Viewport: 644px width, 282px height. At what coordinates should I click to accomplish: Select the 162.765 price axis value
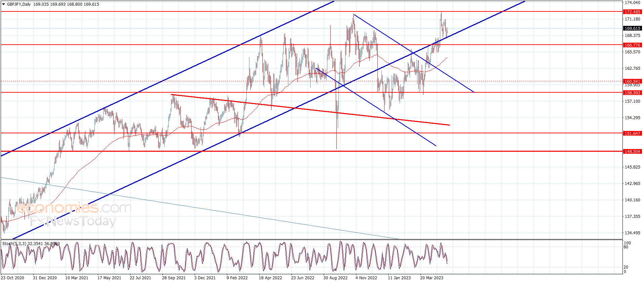(x=632, y=68)
